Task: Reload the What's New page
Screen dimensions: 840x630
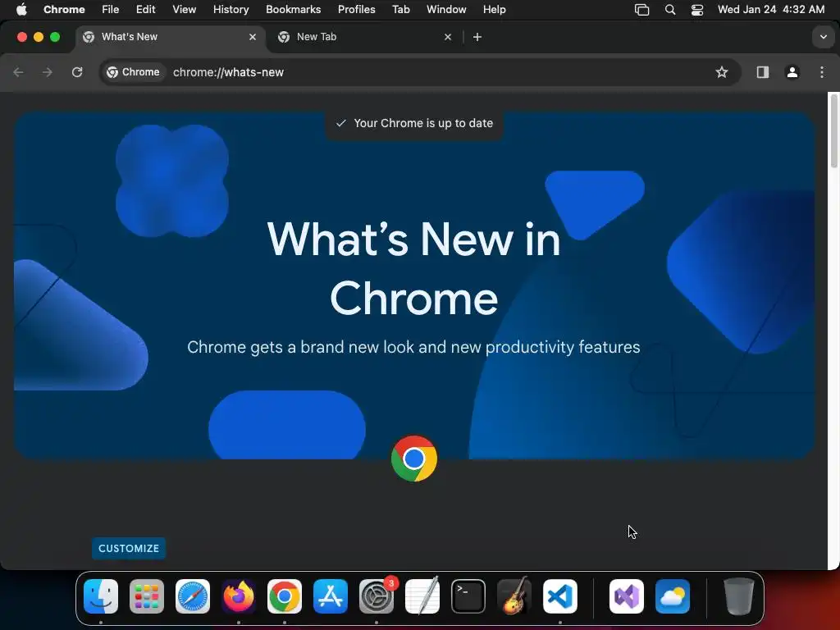Action: coord(77,72)
